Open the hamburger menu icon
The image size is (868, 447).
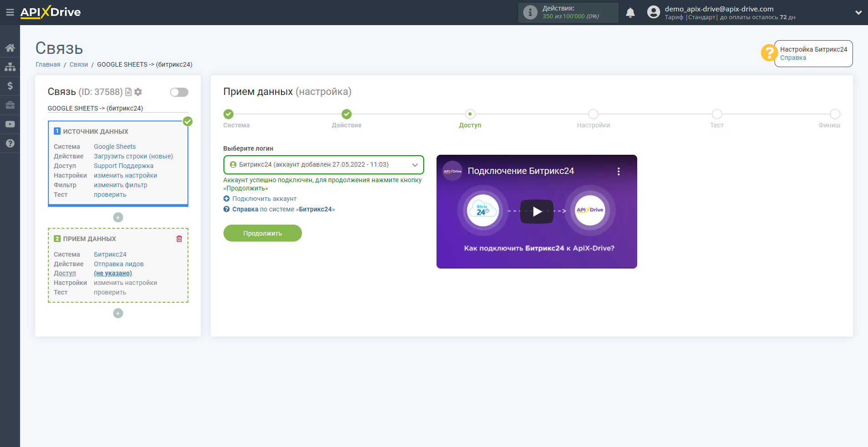coord(10,12)
